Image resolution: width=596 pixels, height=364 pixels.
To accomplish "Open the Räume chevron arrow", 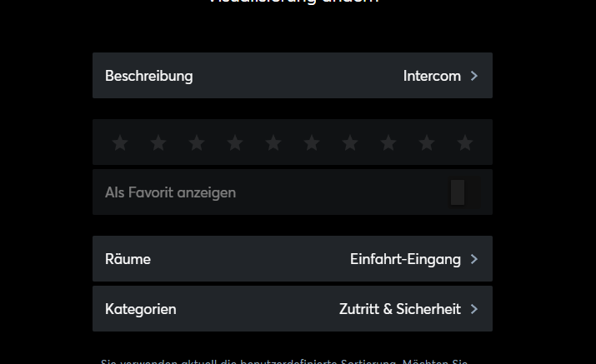I will [x=474, y=259].
